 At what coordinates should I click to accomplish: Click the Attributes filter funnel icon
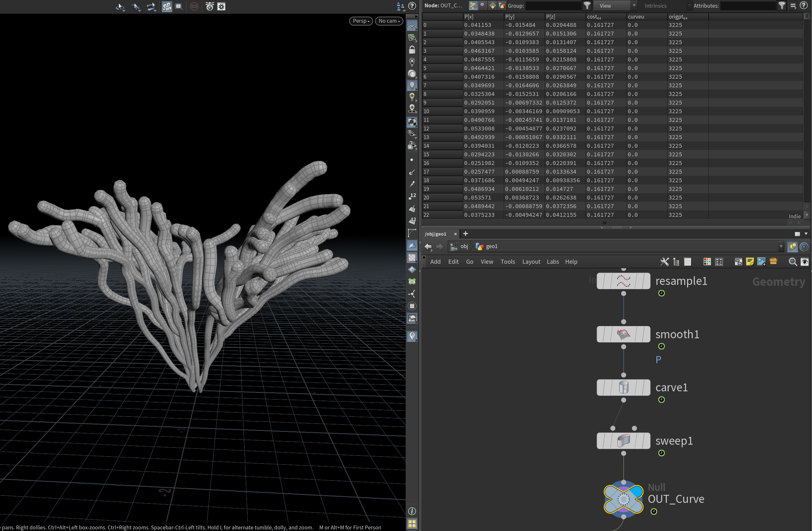coord(782,5)
